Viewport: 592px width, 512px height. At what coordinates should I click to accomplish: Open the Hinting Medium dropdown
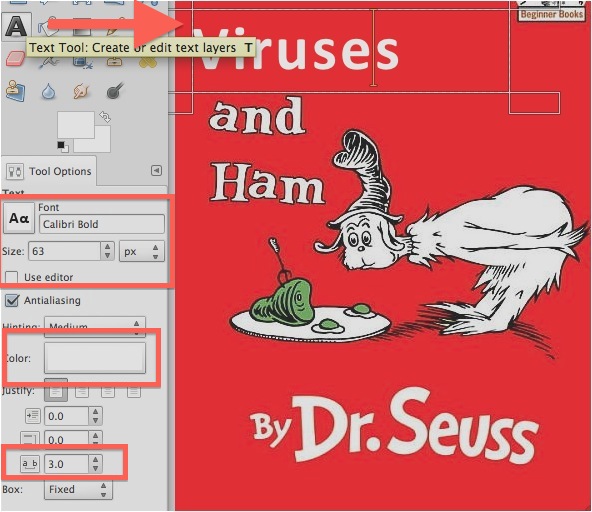point(95,326)
